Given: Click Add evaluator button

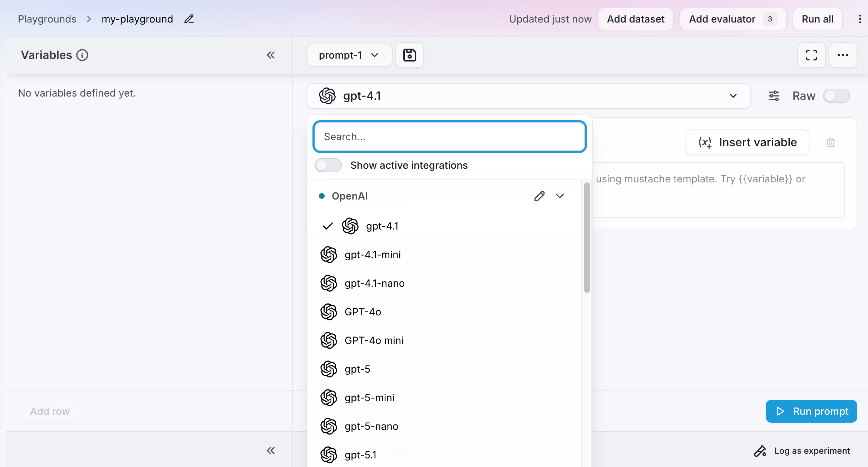Looking at the screenshot, I should coord(733,19).
